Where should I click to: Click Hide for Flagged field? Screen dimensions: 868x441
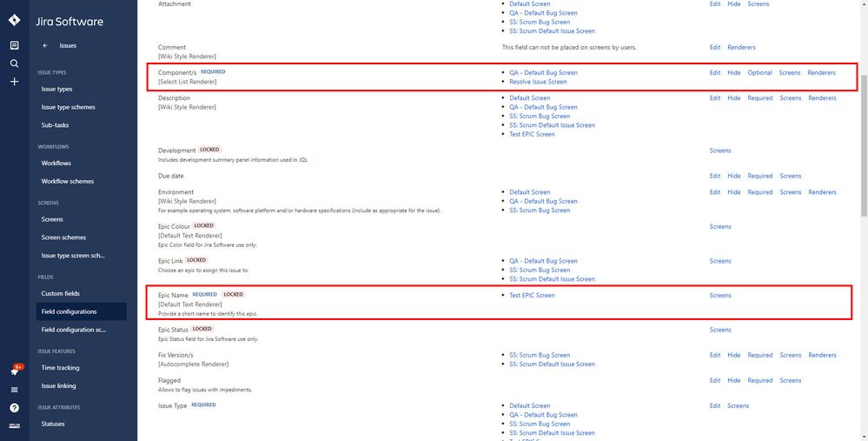coord(734,381)
